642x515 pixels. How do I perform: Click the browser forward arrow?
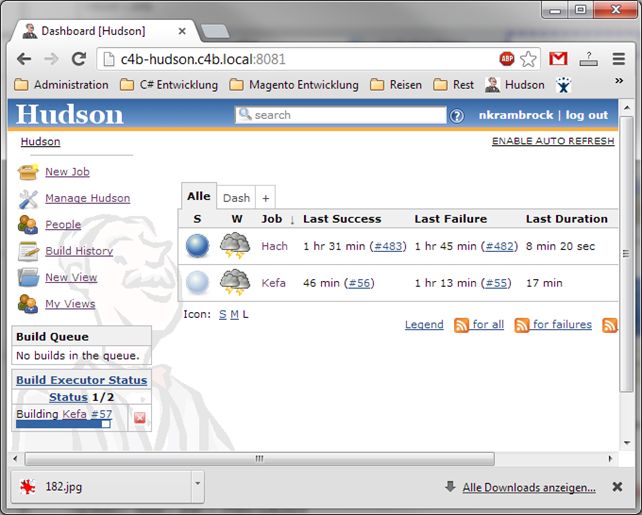click(51, 59)
